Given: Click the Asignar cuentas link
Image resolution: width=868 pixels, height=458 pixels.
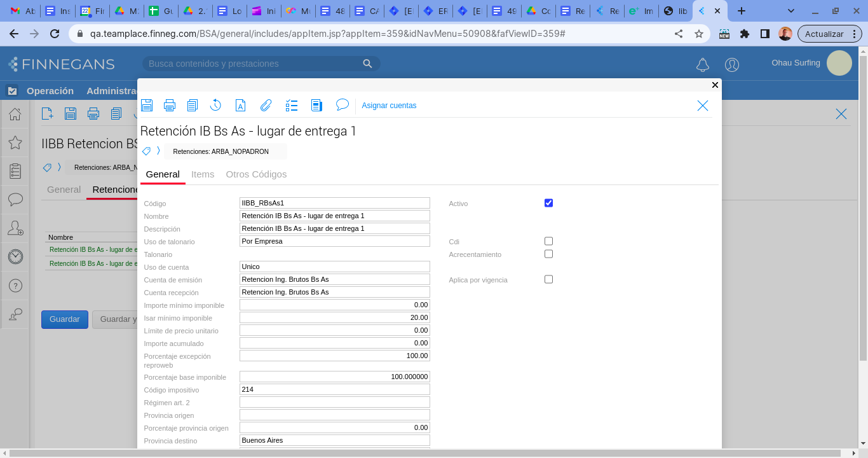Looking at the screenshot, I should pyautogui.click(x=389, y=106).
